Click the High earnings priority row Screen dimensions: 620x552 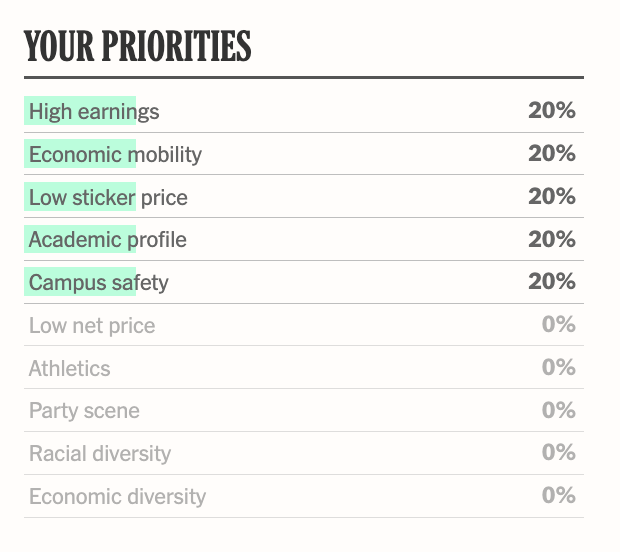94,111
